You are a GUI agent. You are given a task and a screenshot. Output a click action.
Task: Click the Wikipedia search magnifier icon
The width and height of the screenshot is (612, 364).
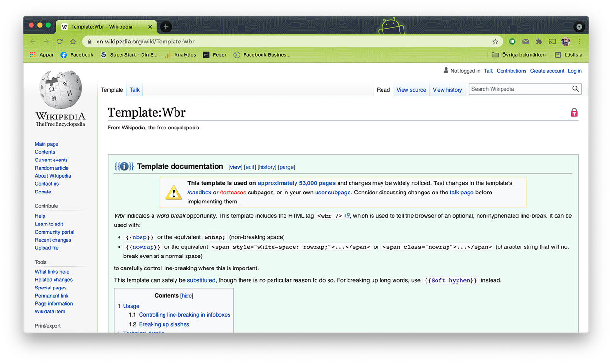point(575,89)
